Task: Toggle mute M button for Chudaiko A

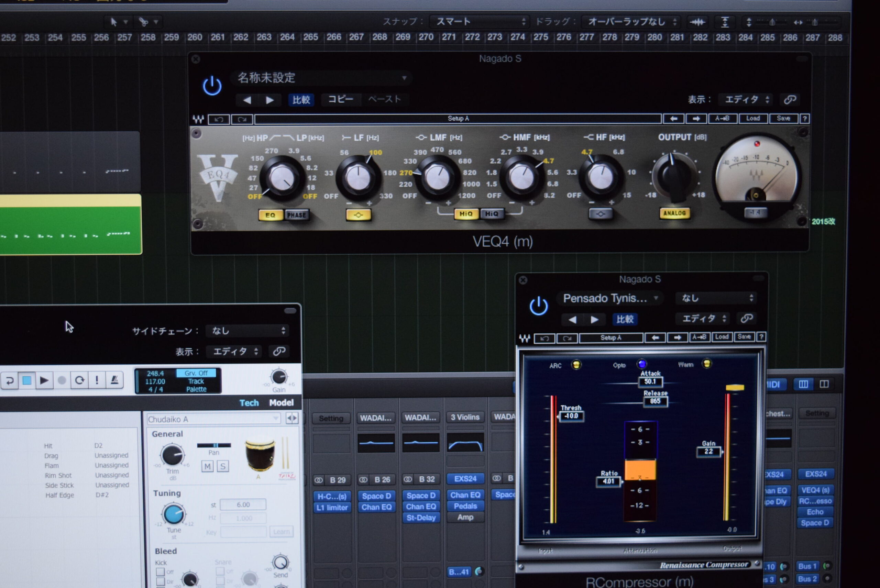Action: [x=207, y=466]
